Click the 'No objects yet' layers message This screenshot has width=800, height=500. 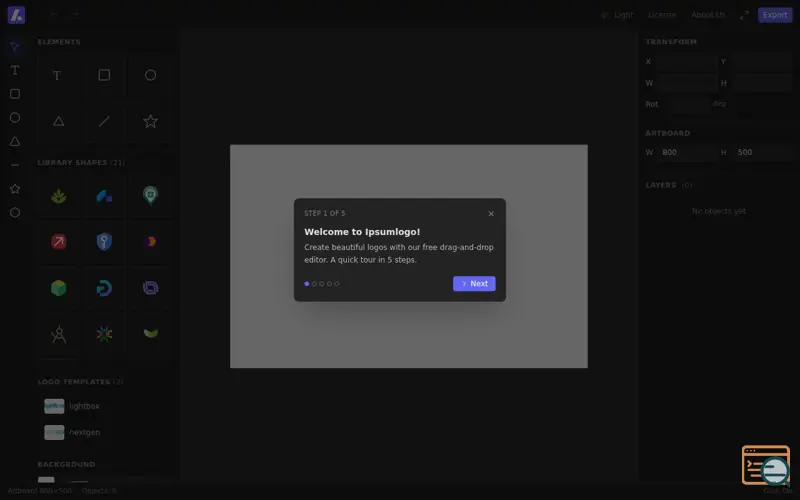[718, 211]
